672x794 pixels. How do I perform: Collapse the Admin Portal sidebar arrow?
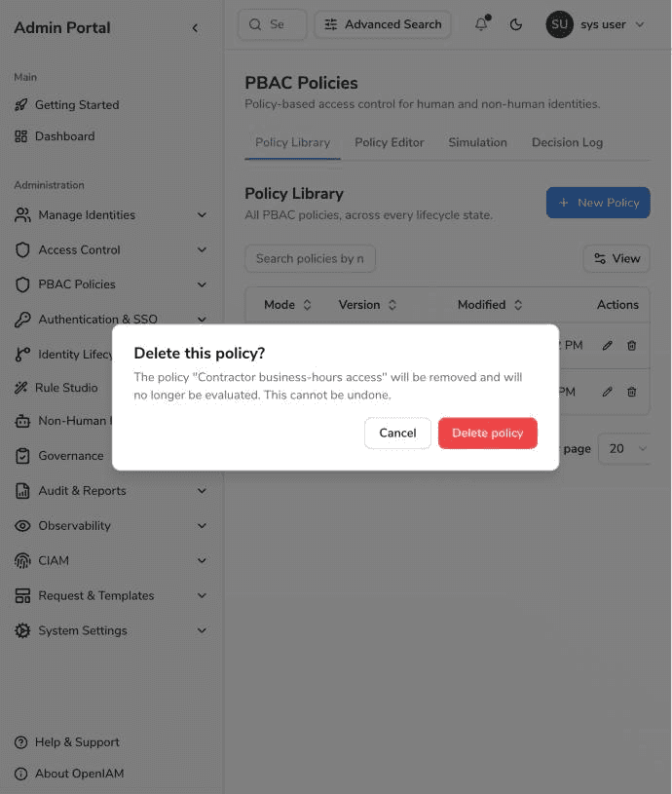[x=196, y=28]
